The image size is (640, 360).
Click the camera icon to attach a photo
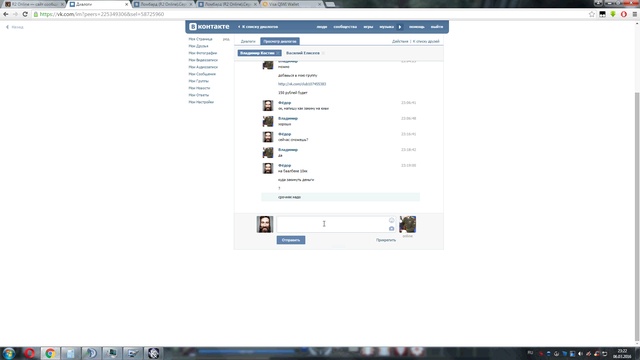click(391, 229)
